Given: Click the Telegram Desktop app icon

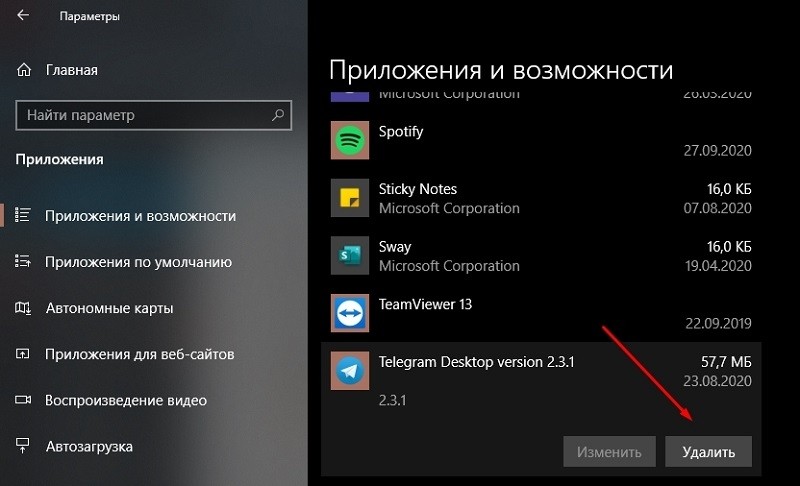Looking at the screenshot, I should point(349,371).
